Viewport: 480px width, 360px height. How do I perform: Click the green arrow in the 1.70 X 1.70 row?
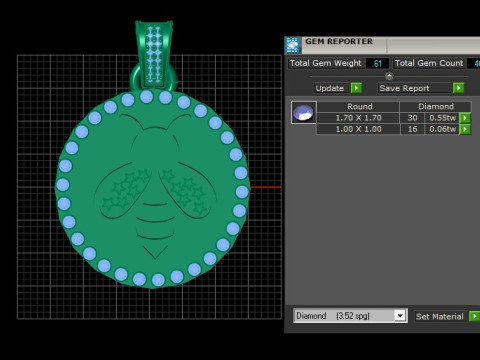[465, 118]
